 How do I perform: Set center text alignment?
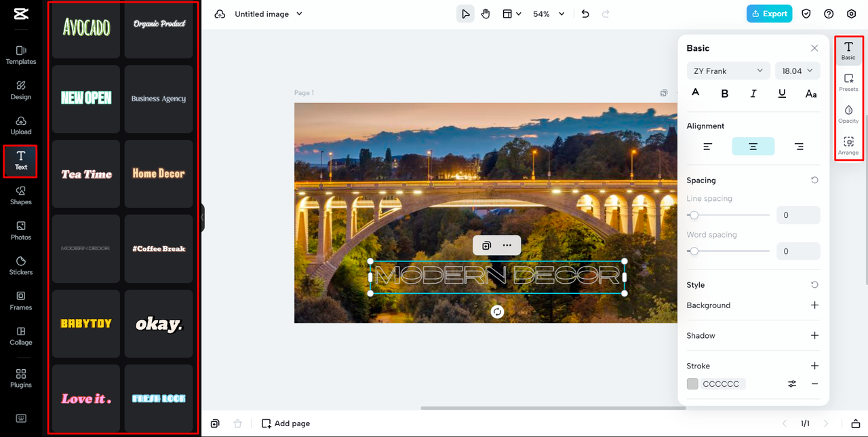click(x=753, y=146)
